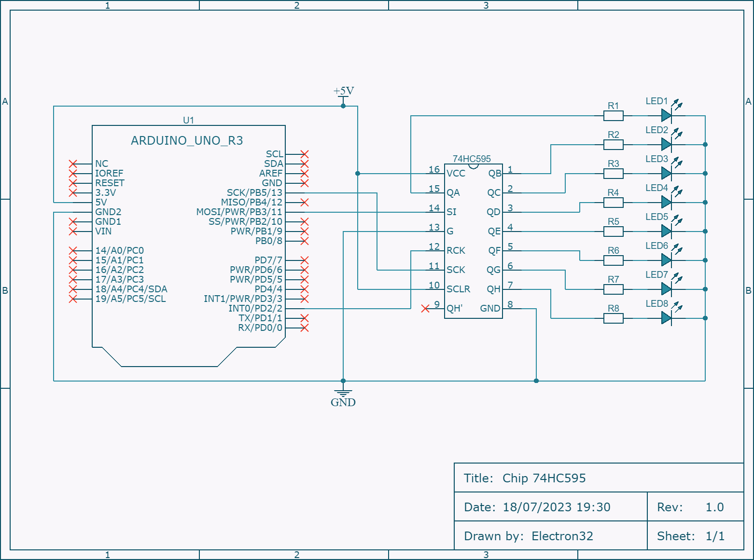Select the U1 reference designator

188,120
